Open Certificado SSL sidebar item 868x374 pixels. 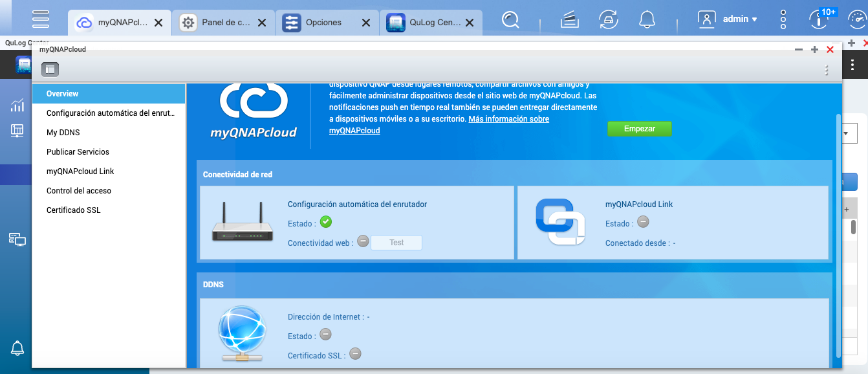pos(73,210)
